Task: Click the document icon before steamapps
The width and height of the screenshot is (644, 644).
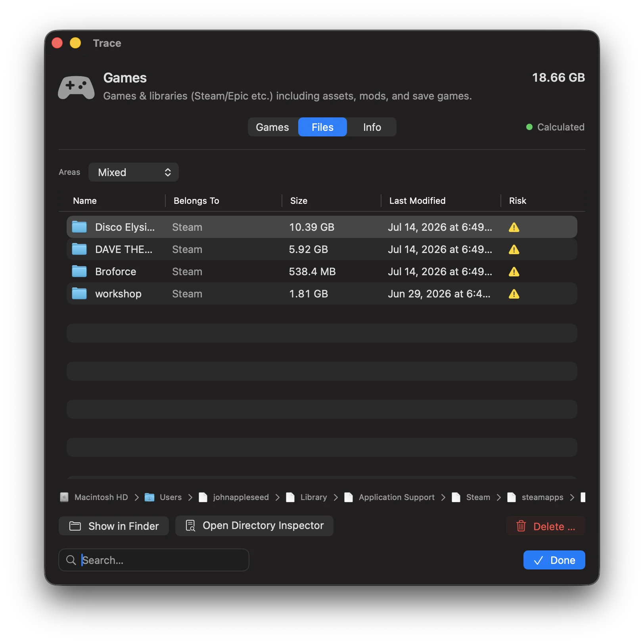Action: [512, 497]
